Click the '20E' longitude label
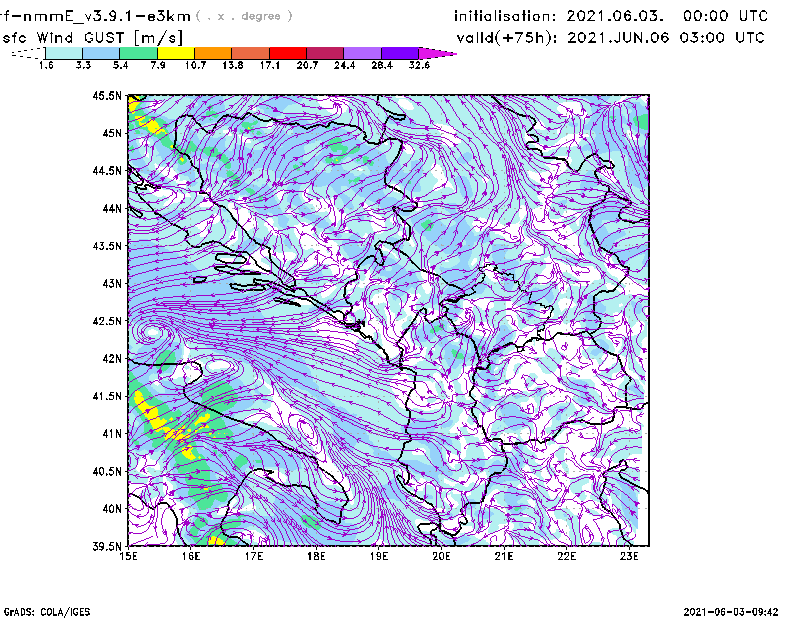 click(x=441, y=556)
